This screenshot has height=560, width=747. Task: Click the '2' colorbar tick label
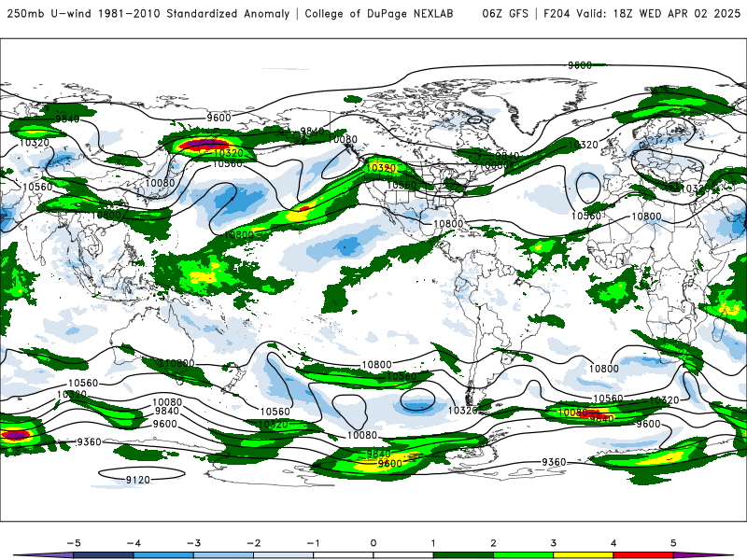494,543
